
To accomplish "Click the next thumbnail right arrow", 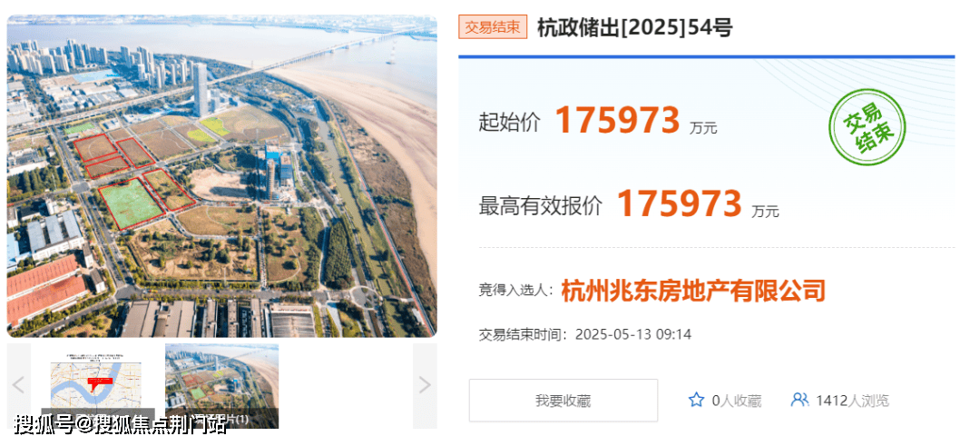I will click(x=425, y=385).
